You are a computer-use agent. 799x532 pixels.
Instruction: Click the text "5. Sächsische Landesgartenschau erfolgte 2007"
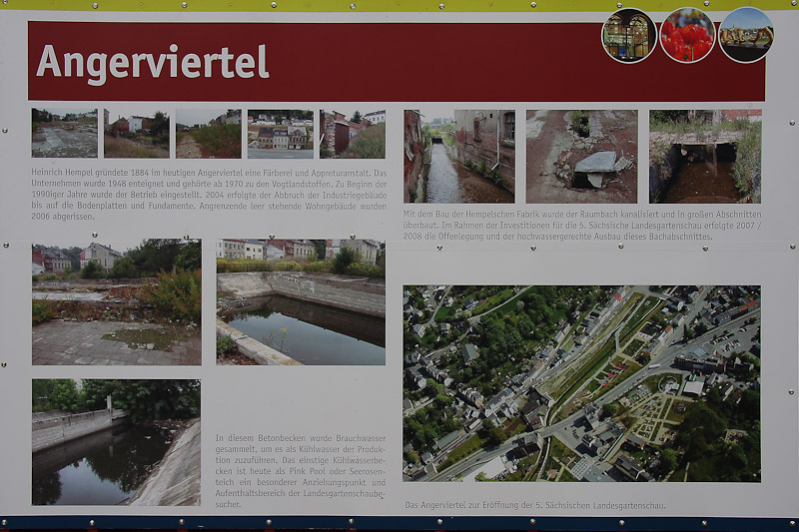(x=667, y=226)
